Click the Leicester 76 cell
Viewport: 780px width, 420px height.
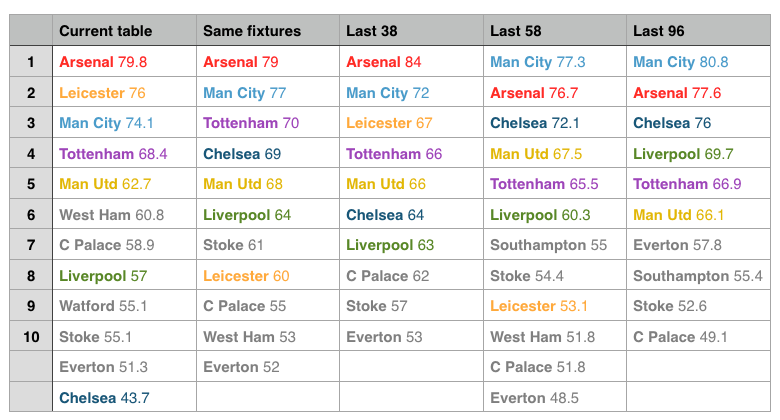click(124, 92)
